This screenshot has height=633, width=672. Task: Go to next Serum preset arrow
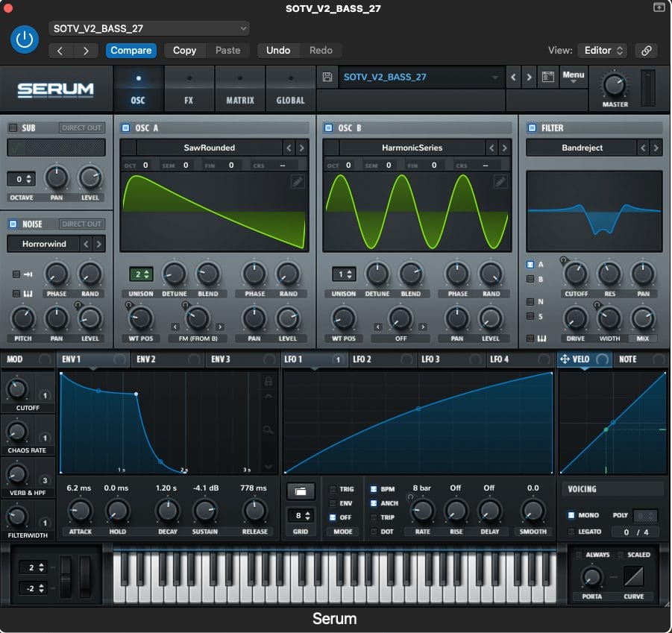pyautogui.click(x=530, y=77)
